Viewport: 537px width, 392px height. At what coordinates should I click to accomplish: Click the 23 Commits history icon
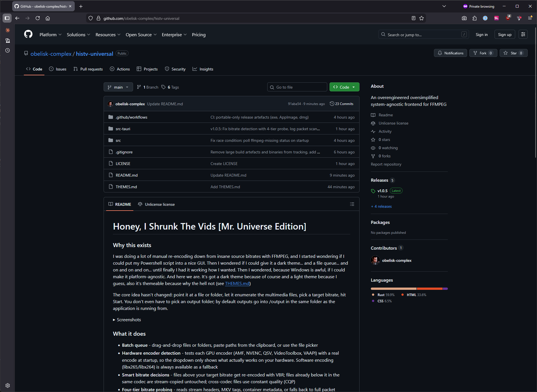coord(332,104)
